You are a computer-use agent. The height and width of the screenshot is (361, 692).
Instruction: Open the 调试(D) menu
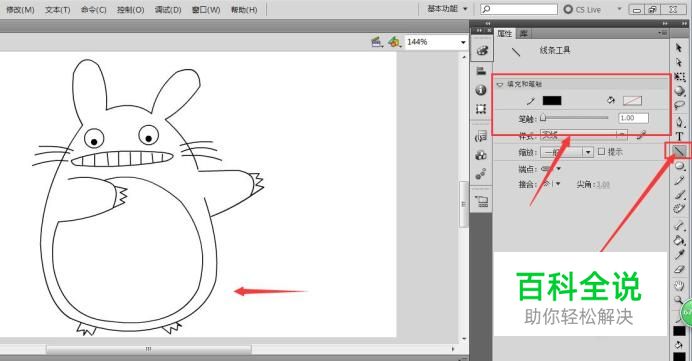click(168, 9)
